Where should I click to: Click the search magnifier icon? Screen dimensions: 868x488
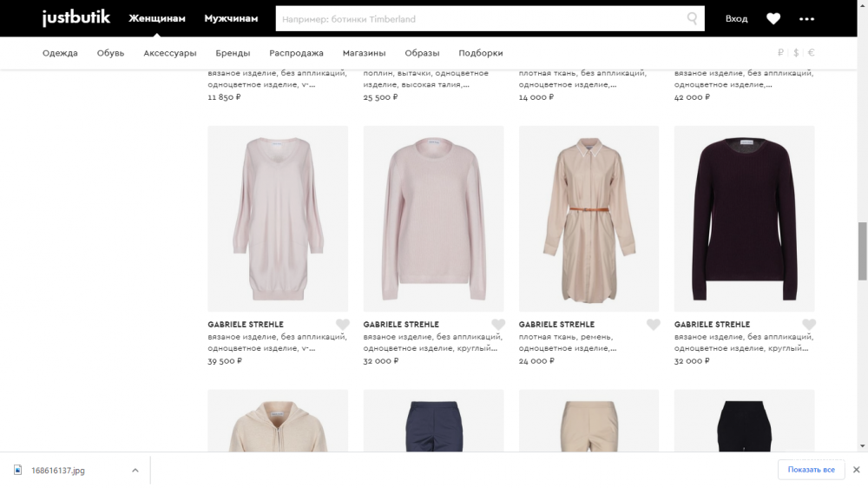click(692, 19)
